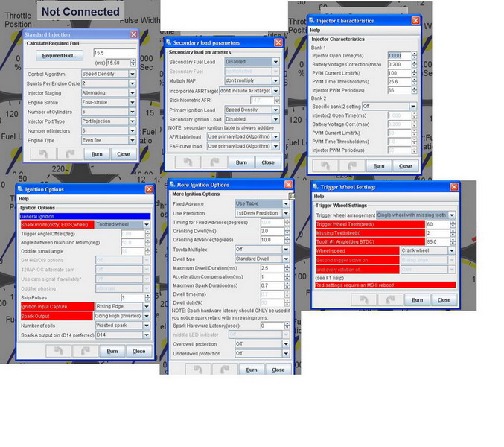Close the Standard Injection dialog

point(134,34)
